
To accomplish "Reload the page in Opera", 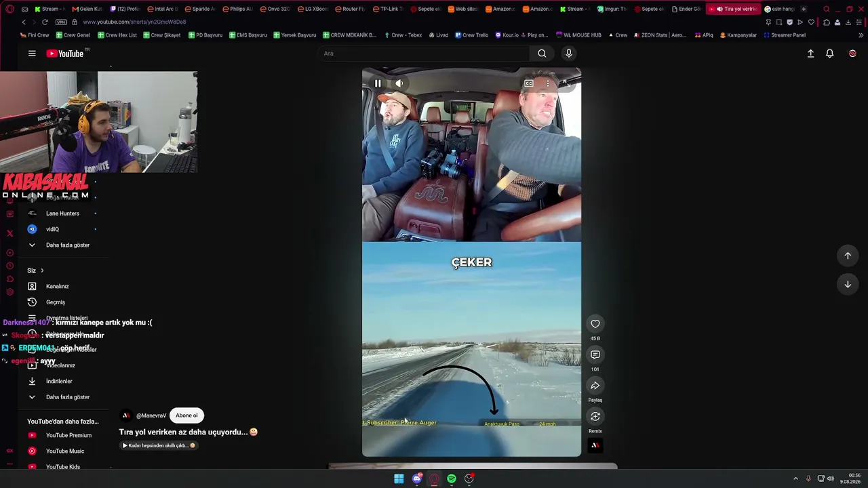I will coord(45,22).
